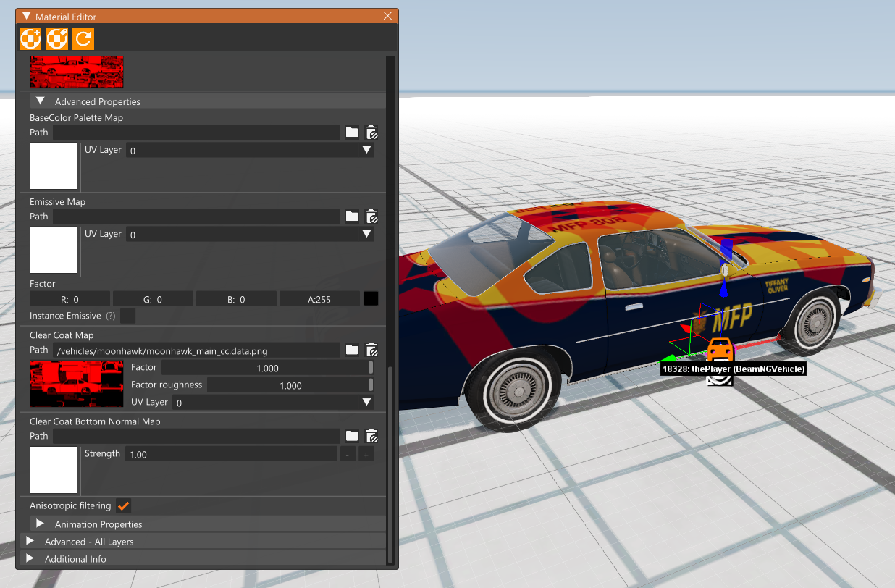Uncheck the Anisotropic filtering checkbox
Screen dimensions: 895x588
click(x=123, y=506)
